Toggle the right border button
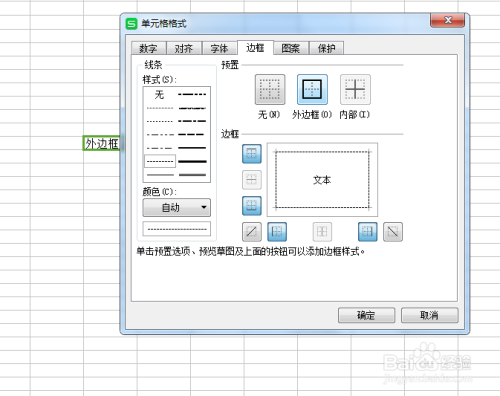500x396 pixels. click(368, 231)
